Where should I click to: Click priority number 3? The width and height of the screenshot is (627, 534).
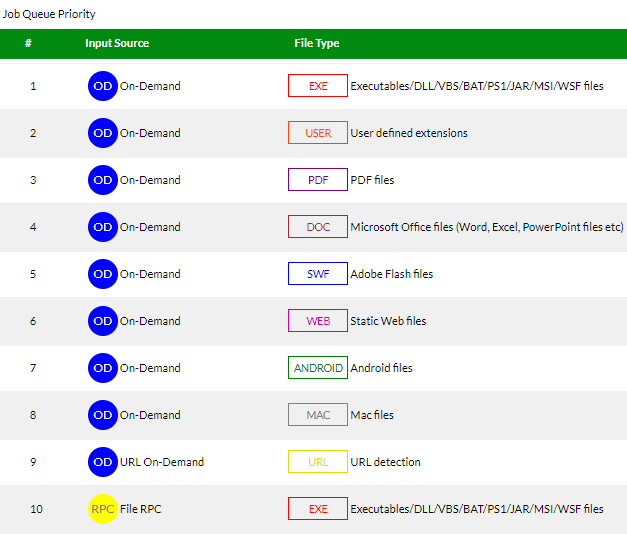[x=33, y=180]
